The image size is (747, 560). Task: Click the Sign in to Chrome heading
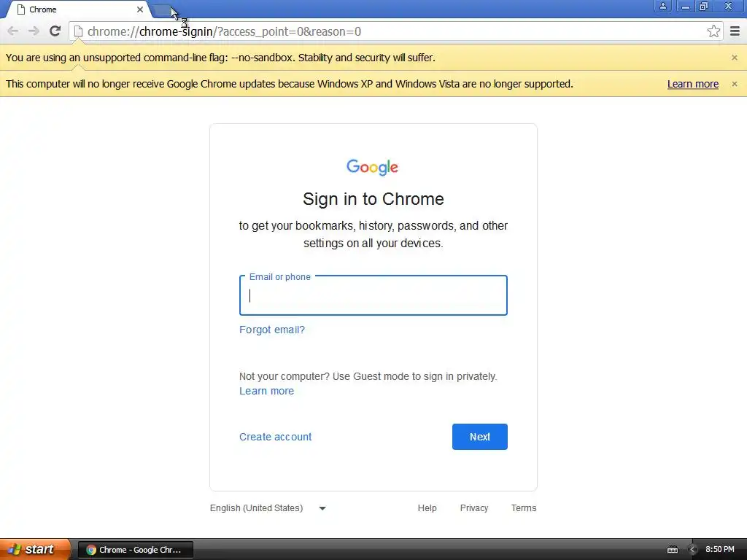[x=373, y=199]
